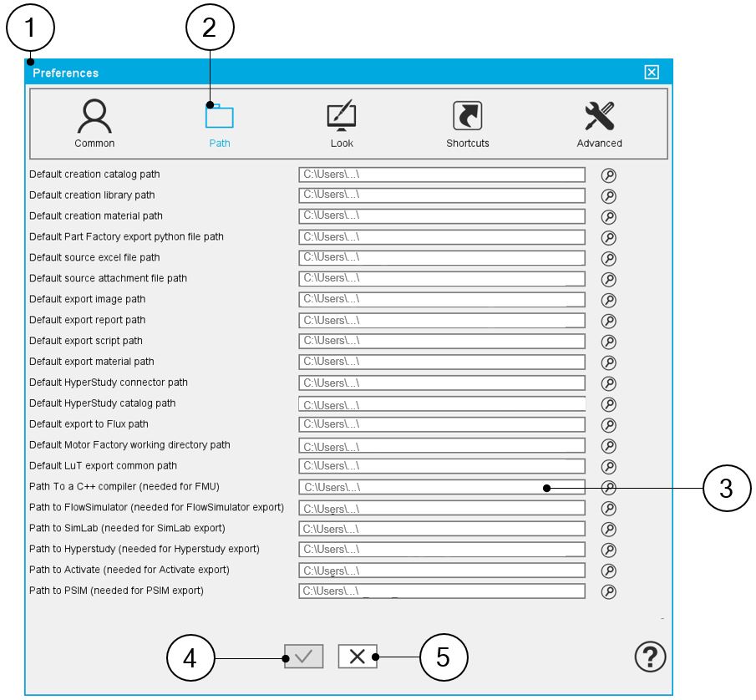This screenshot has width=756, height=700.
Task: Edit Path to FlowSimulator field
Action: click(x=442, y=508)
